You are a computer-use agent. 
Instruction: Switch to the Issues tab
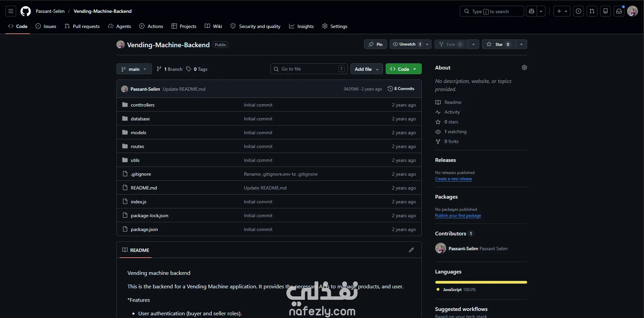[46, 26]
